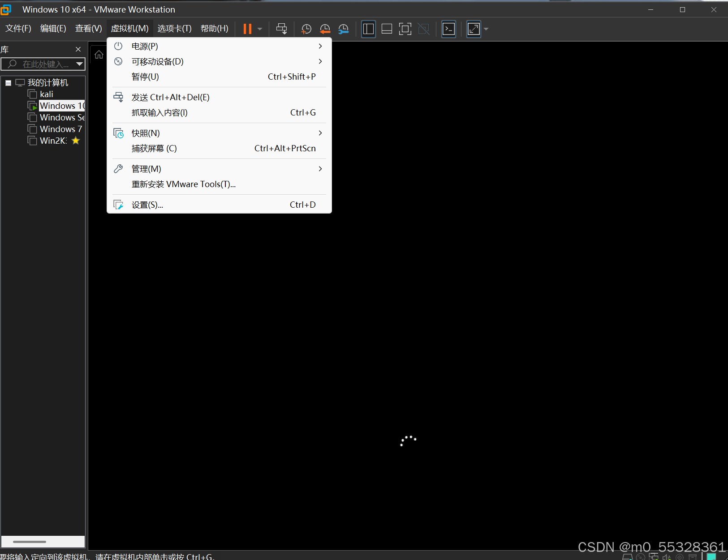The image size is (728, 560).
Task: Open the 帮助(H) menu
Action: 214,29
